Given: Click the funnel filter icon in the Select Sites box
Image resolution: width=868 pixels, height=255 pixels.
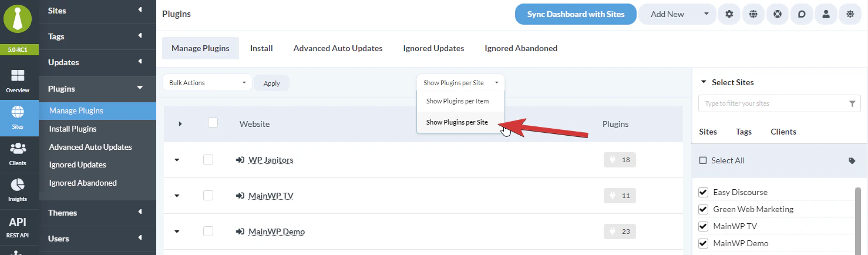Looking at the screenshot, I should pyautogui.click(x=852, y=103).
